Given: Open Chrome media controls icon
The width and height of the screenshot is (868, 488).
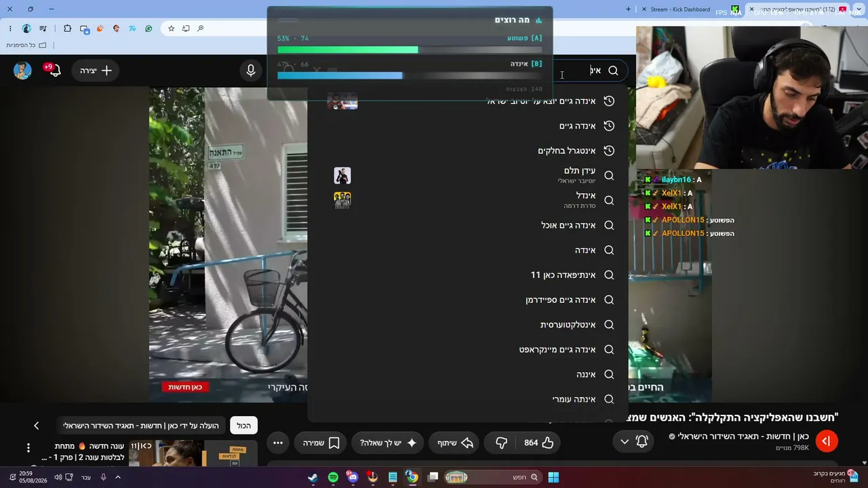Looking at the screenshot, I should pyautogui.click(x=43, y=28).
